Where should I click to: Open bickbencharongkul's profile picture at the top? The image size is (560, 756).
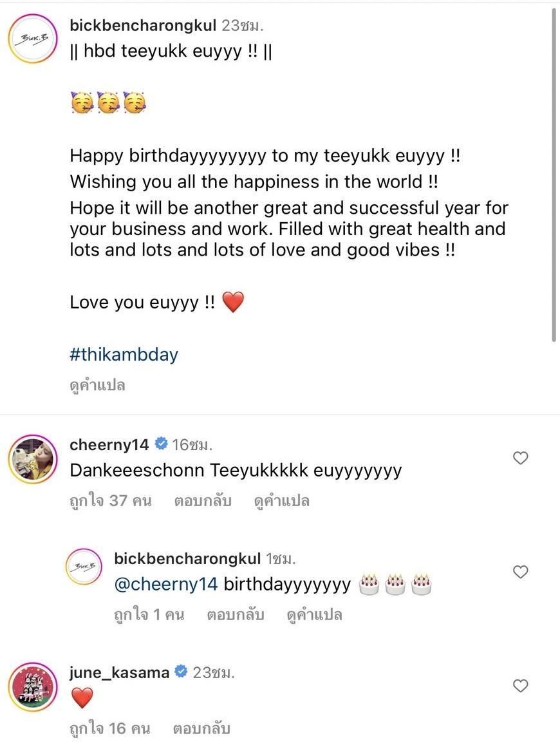31,39
